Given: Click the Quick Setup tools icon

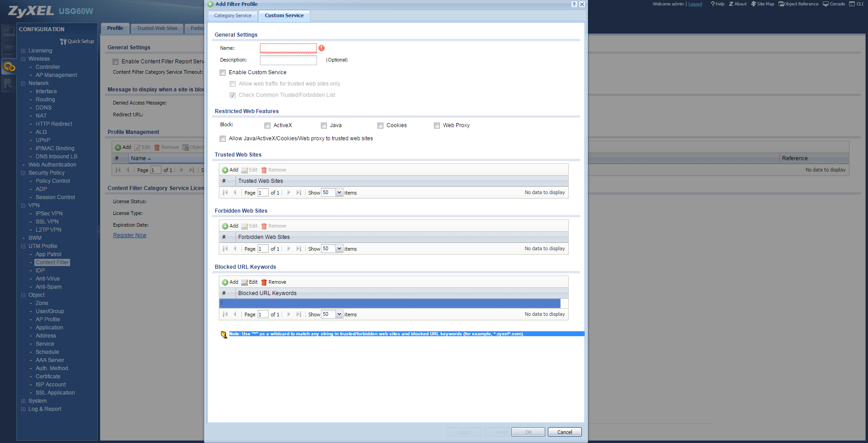Looking at the screenshot, I should 63,42.
